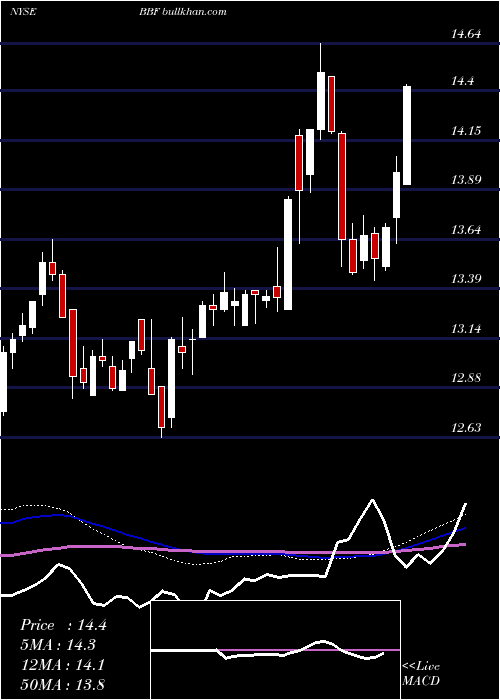500x700 pixels.
Task: Select the 14.4 price axis label
Action: click(x=462, y=81)
